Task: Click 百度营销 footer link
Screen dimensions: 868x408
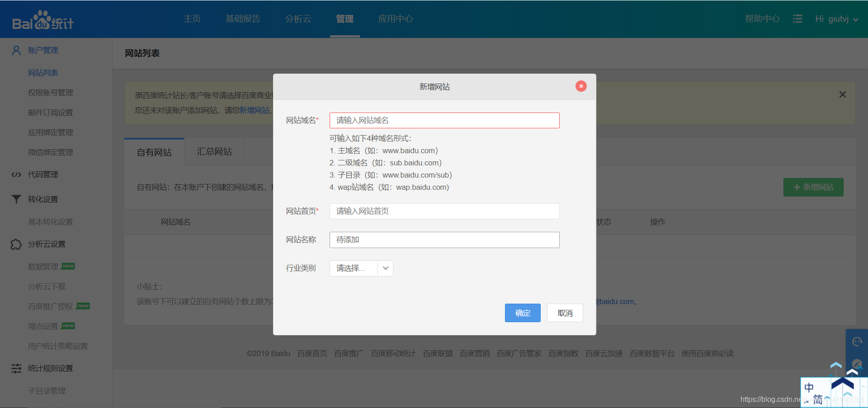Action: point(475,353)
